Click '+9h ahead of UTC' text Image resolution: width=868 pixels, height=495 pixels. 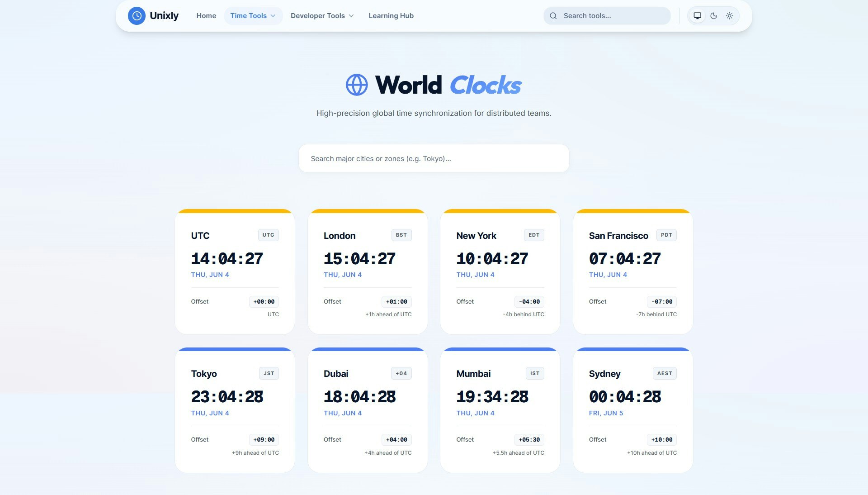(x=255, y=453)
